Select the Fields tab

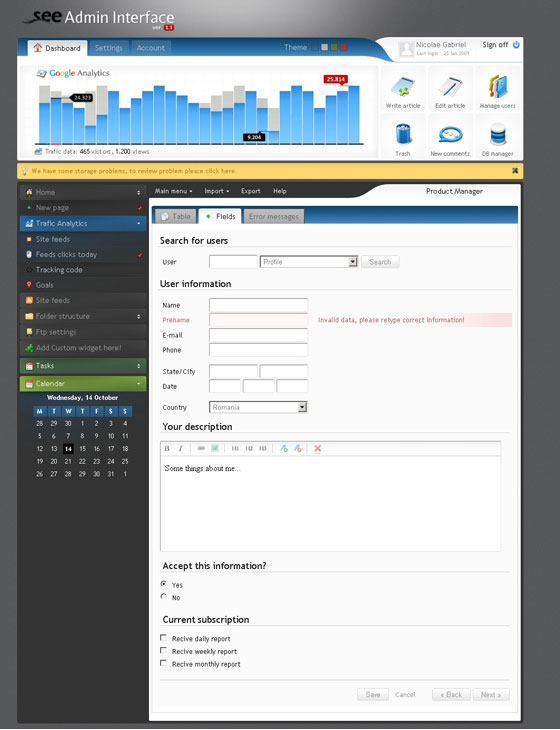coord(220,216)
